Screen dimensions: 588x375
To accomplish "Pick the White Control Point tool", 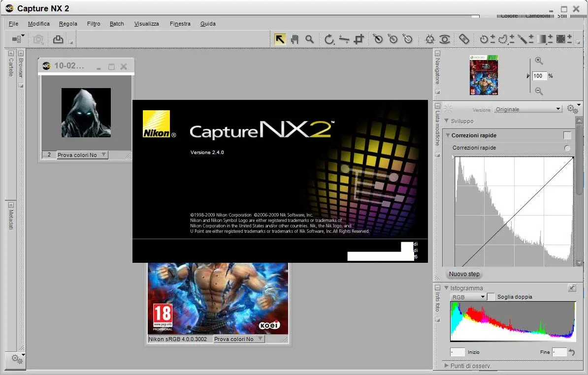I will point(408,38).
